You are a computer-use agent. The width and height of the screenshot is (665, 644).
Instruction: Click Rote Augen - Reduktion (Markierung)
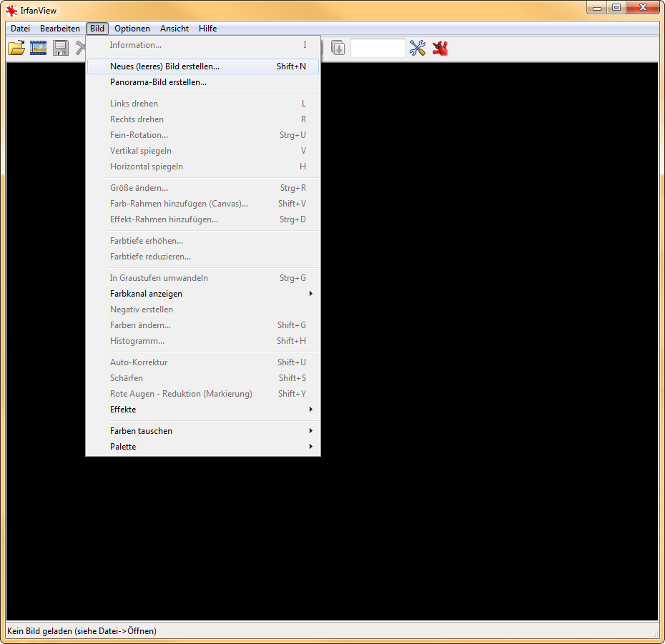pyautogui.click(x=203, y=393)
